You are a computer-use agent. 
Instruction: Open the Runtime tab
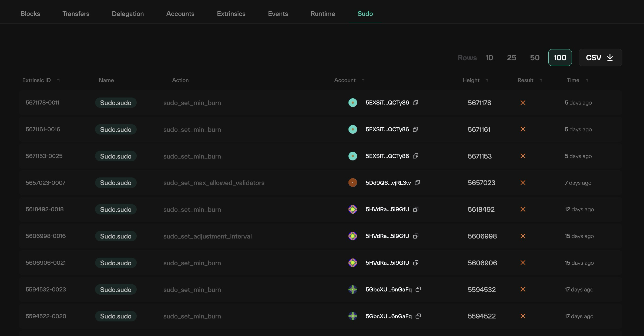[x=323, y=14]
